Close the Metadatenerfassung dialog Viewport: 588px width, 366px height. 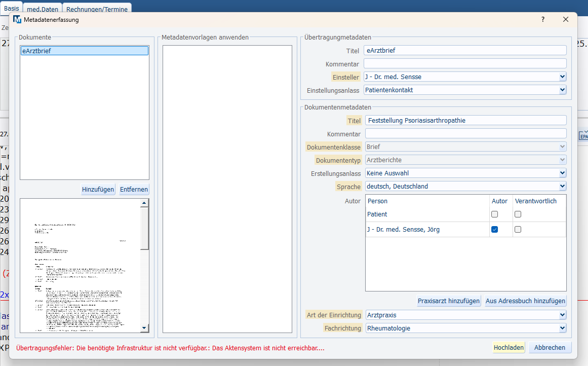coord(566,20)
